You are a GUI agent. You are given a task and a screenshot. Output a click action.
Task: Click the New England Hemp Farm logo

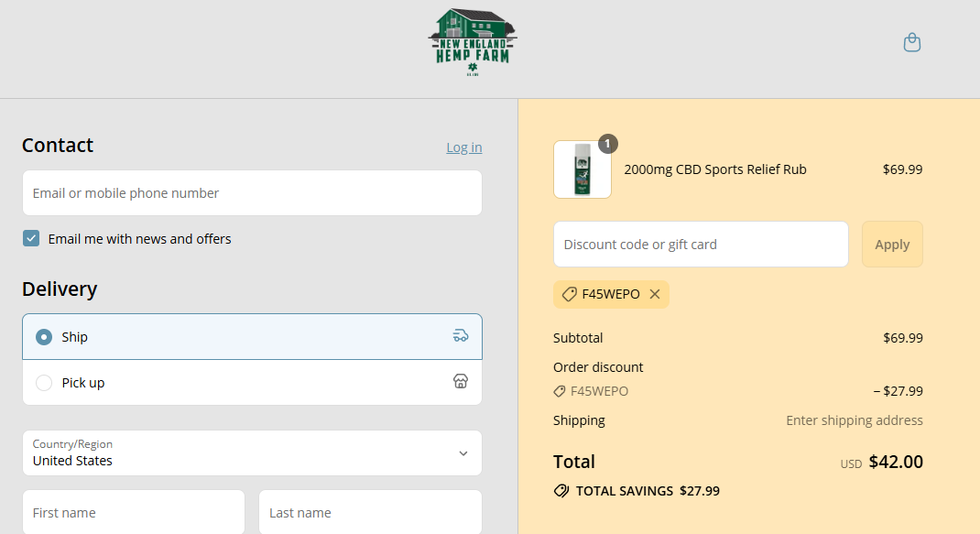coord(473,42)
